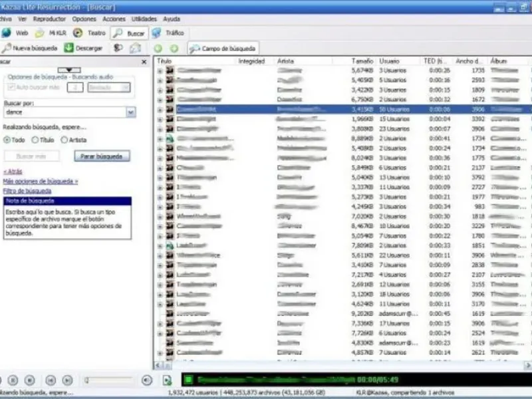Expand the result row sized 5,405KB

[160, 80]
